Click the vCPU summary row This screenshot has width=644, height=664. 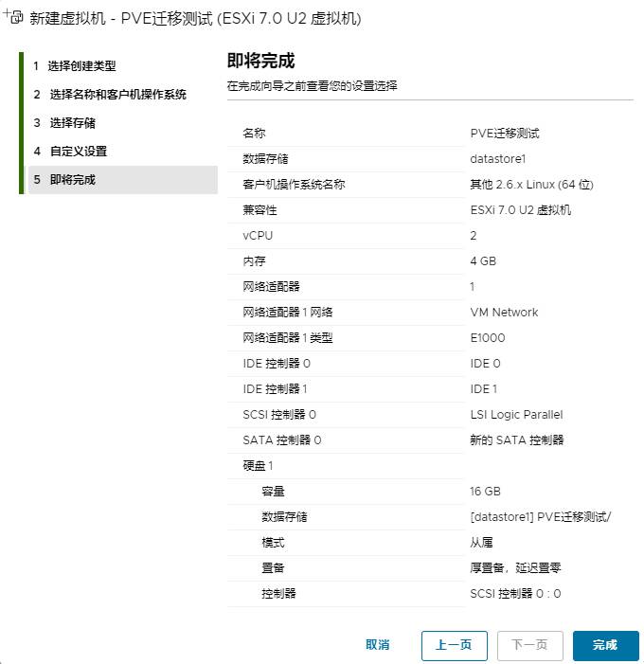click(430, 236)
